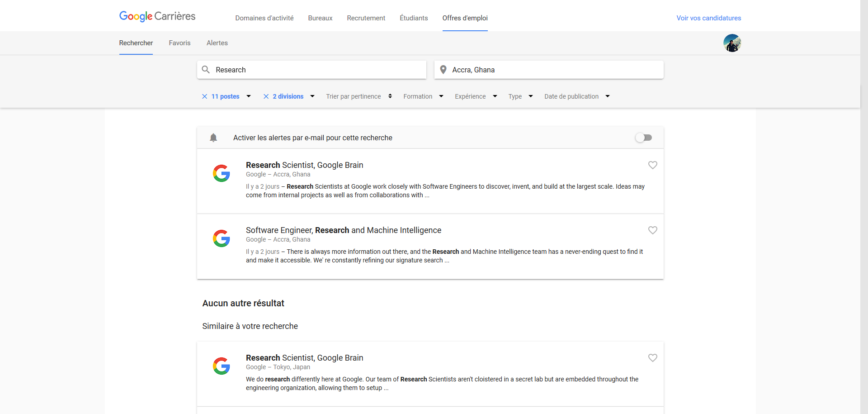
Task: Toggle e-mail alerts for this search
Action: click(644, 138)
